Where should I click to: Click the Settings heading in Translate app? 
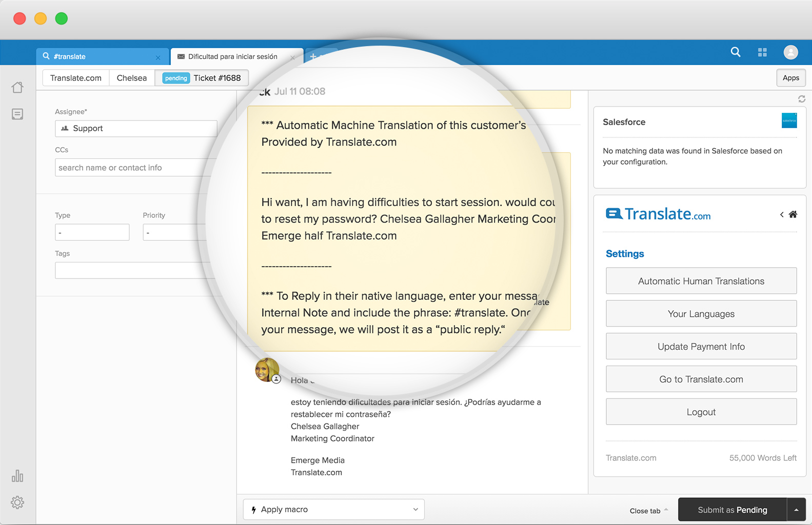click(625, 254)
